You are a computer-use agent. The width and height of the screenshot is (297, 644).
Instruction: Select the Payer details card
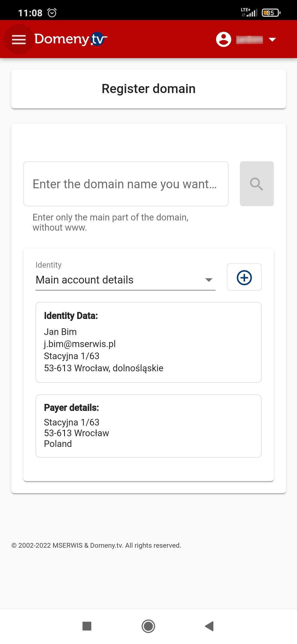point(148,426)
